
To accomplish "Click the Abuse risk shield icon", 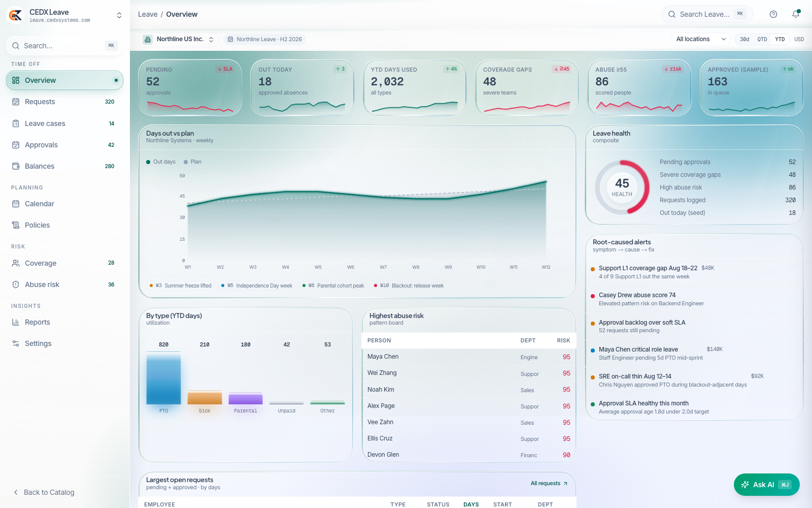I will pyautogui.click(x=16, y=284).
